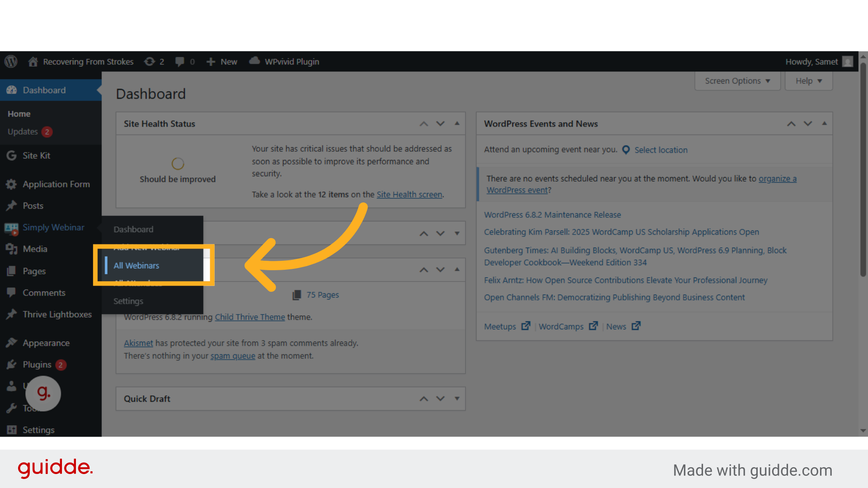Click the Dashboard gauge icon in sidebar
Image resolution: width=868 pixels, height=488 pixels.
(11, 90)
